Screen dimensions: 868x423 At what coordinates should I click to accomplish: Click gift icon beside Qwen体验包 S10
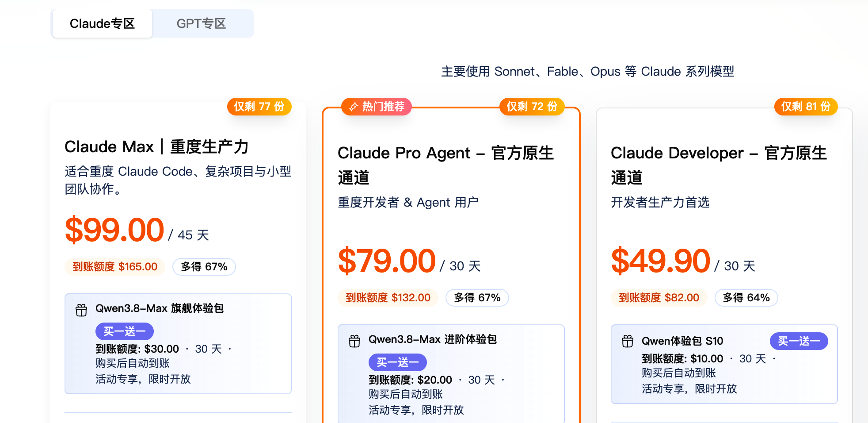click(628, 341)
